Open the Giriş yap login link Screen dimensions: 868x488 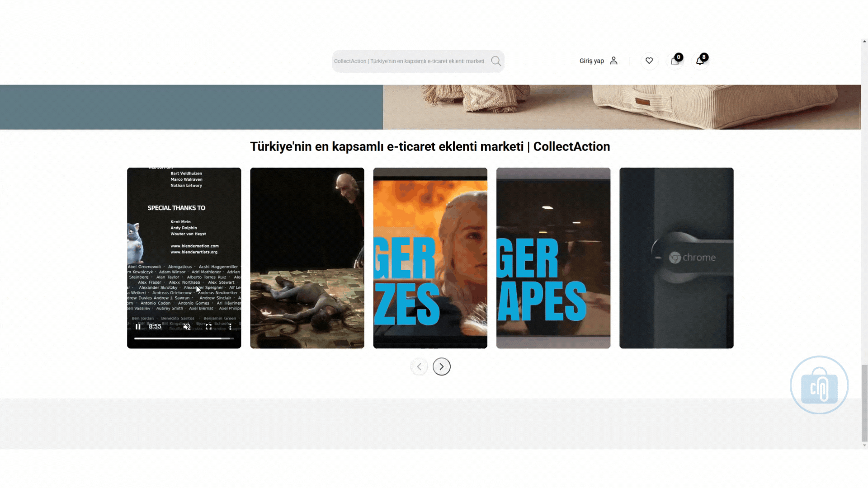click(591, 61)
